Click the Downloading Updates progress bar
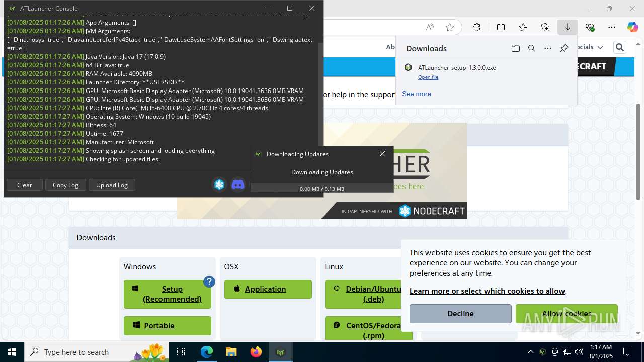The width and height of the screenshot is (644, 362). tap(322, 188)
